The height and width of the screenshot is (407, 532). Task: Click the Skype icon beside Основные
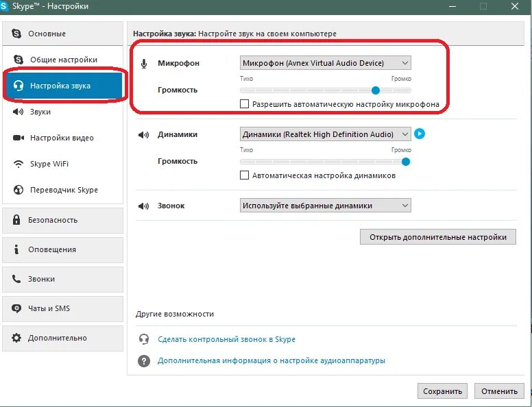16,34
